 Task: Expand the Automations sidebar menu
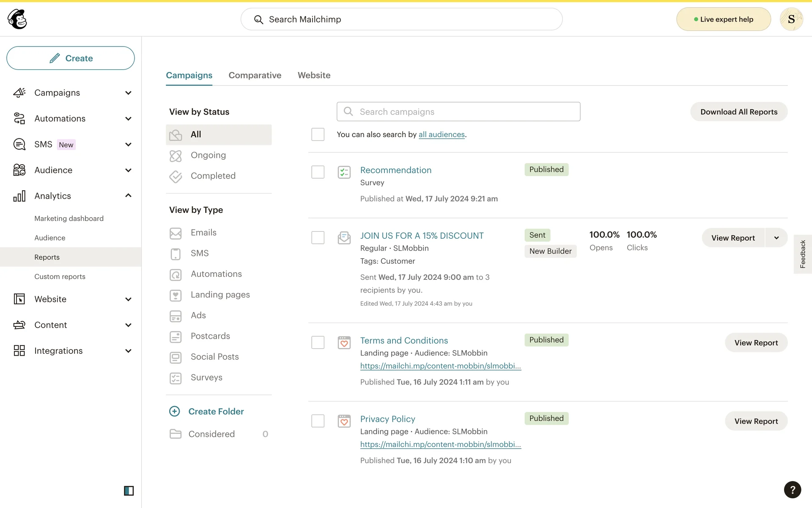coord(128,119)
